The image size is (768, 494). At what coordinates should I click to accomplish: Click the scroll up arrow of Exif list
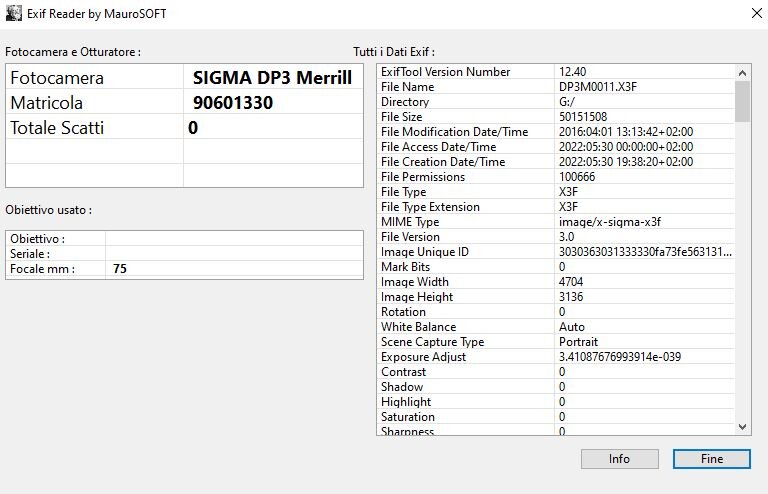pos(743,73)
